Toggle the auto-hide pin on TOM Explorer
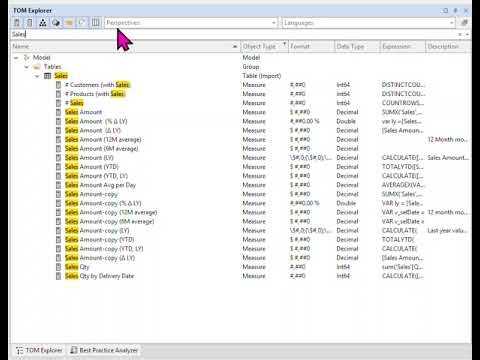The height and width of the screenshot is (360, 480). [456, 11]
